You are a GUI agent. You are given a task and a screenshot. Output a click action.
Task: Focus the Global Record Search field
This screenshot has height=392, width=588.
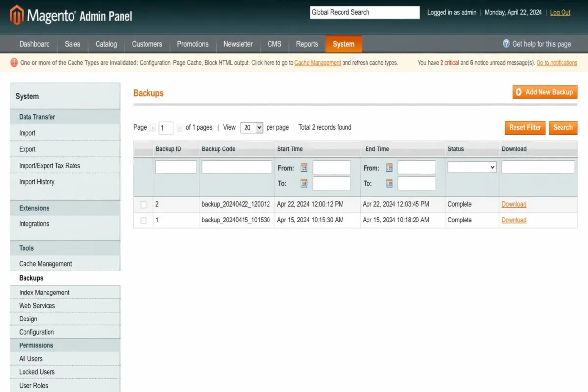[x=365, y=12]
